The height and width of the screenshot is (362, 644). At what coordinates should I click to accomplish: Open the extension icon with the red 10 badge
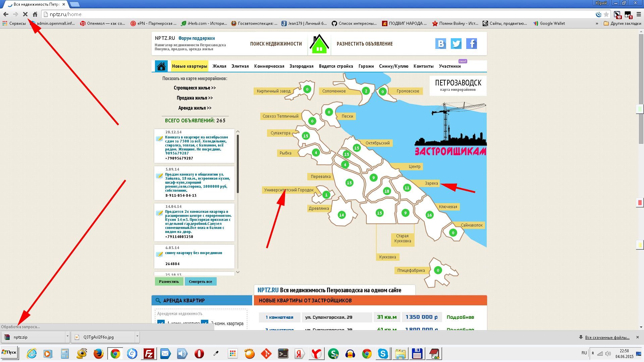tap(617, 14)
